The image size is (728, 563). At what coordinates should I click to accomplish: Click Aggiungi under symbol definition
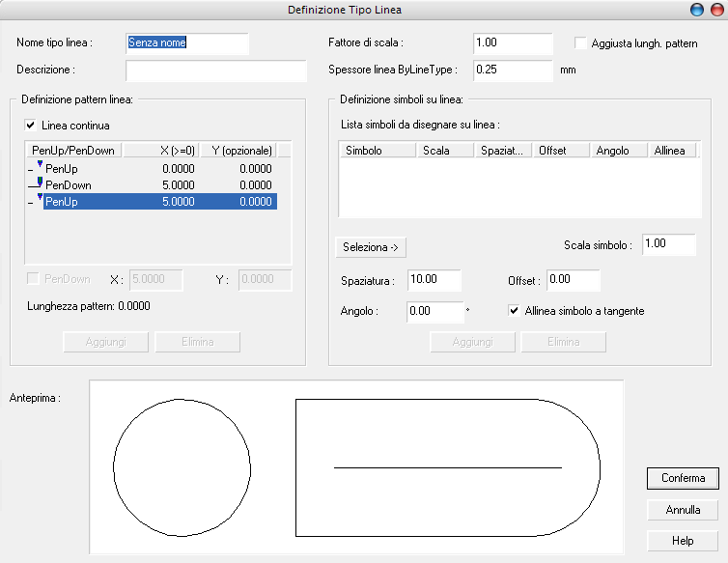point(473,342)
